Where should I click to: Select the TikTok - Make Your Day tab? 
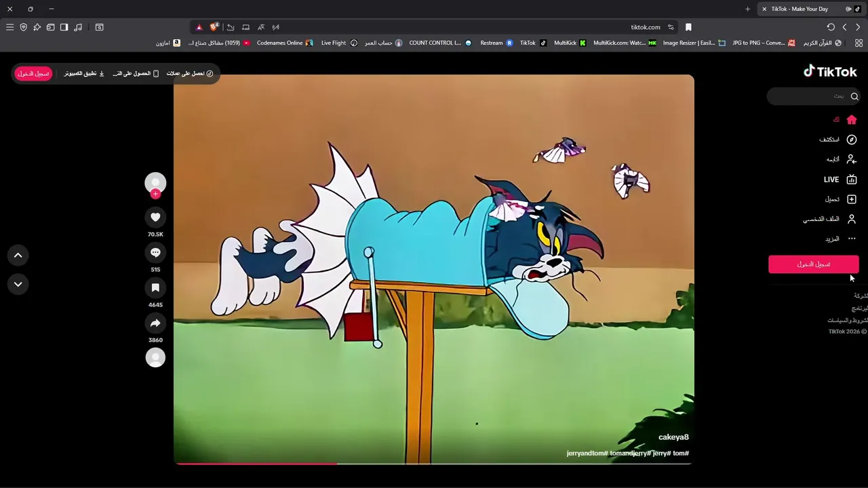click(x=811, y=9)
